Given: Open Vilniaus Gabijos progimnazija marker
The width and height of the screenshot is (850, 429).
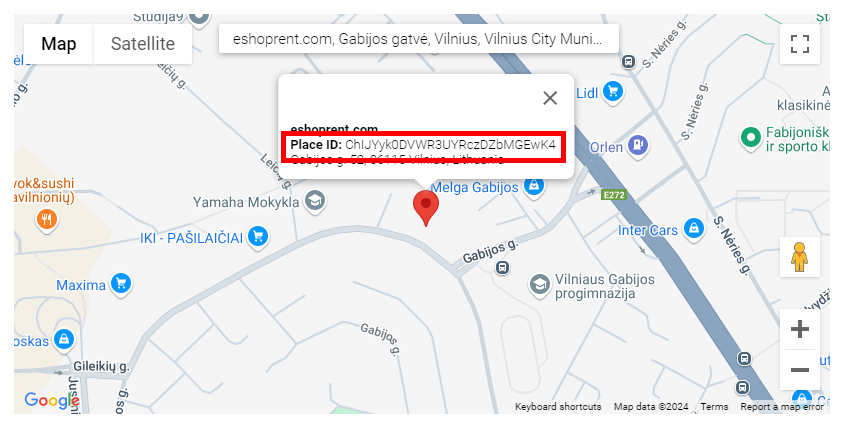Looking at the screenshot, I should 539,284.
